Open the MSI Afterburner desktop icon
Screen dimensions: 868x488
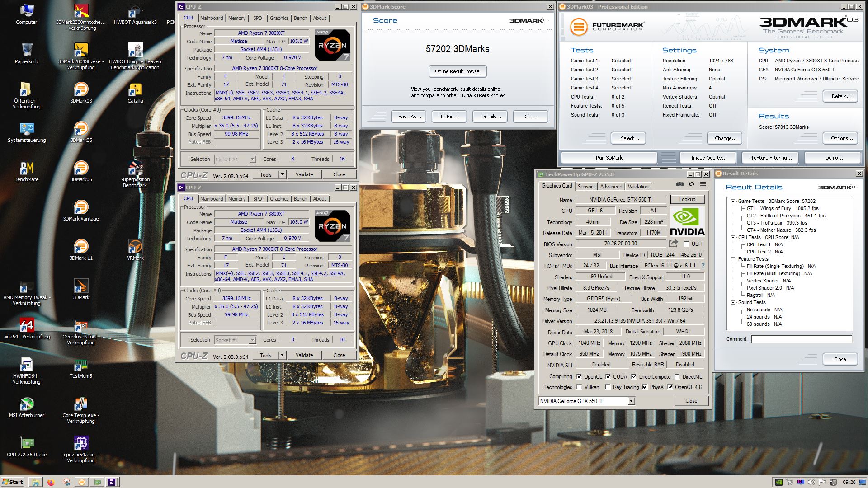(x=27, y=407)
